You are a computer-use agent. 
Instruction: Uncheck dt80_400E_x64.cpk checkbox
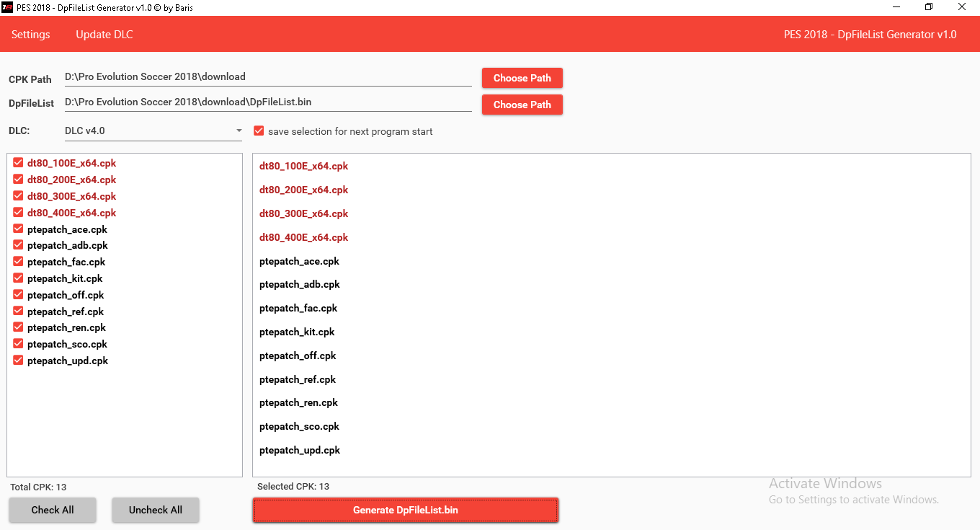18,213
